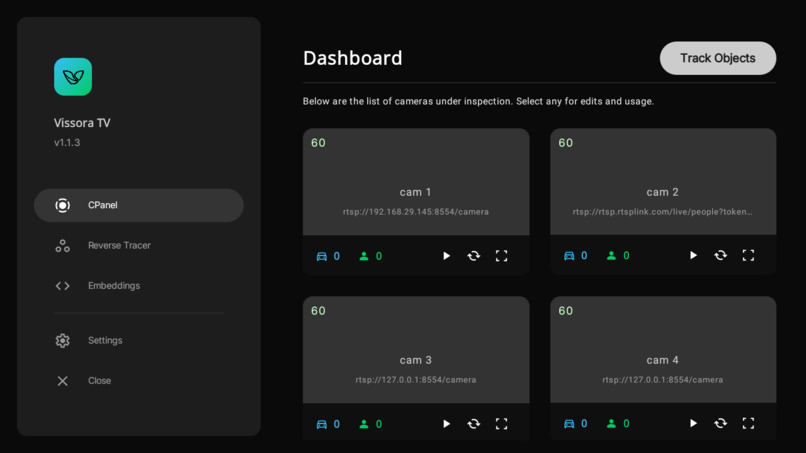Screen dimensions: 806x453
Task: Click the Track Objects button
Action: point(718,58)
